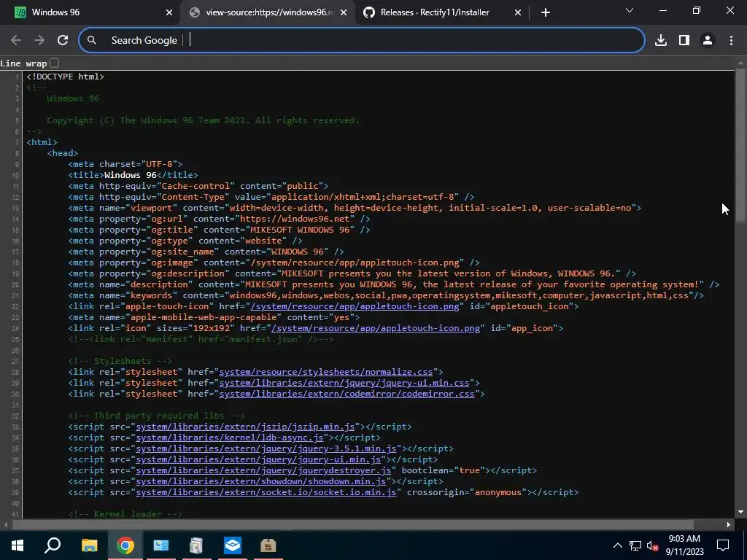Click the horizontal scroll left arrow
This screenshot has height=560, width=747.
[5, 525]
